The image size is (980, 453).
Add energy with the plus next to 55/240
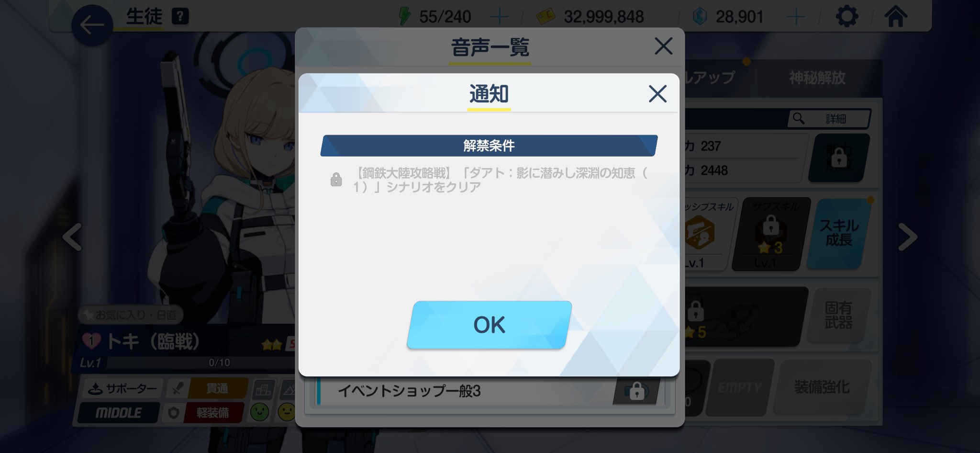point(499,17)
